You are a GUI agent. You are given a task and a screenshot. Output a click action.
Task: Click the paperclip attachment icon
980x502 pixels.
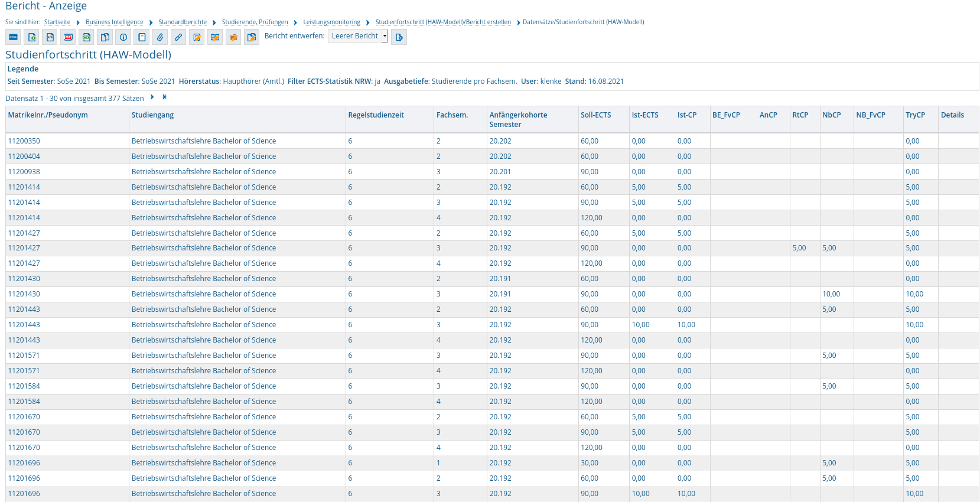[159, 37]
